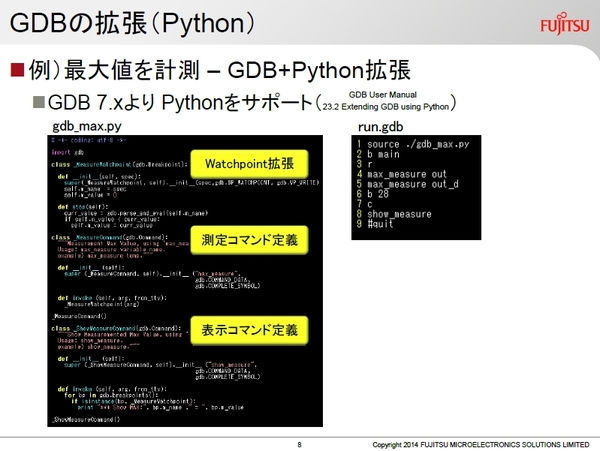Click the file name label 'gdb_max.py'

87,126
